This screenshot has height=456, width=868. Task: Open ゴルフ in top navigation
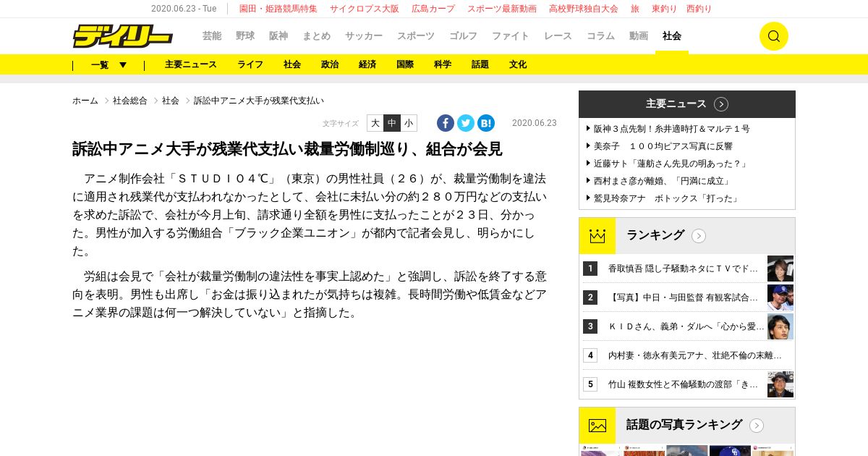(463, 36)
